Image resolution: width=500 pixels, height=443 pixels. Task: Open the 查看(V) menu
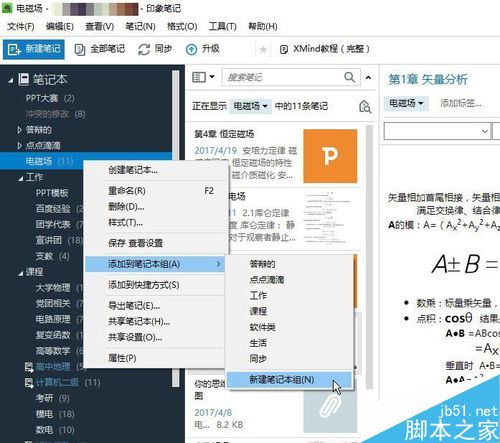pyautogui.click(x=99, y=26)
